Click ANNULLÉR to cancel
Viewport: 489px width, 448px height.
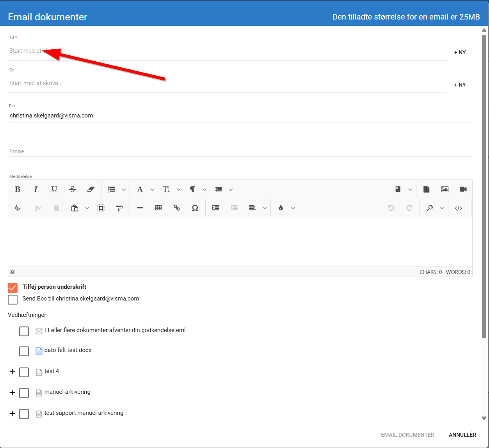[x=462, y=435]
